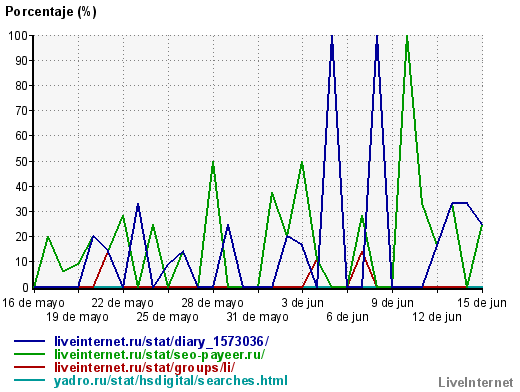Screen dimensions: 520x392
Task: Click the '15 de jun' date label
Action: 482,303
